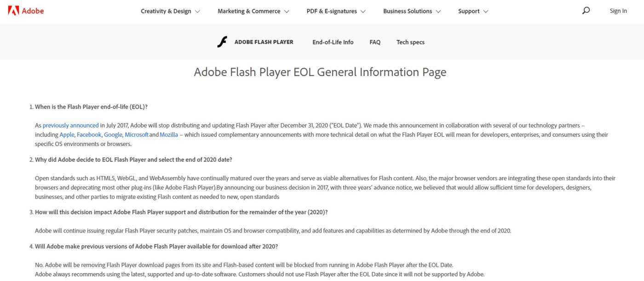Screen dimensions: 644x281
Task: Open the Facebook announcement link
Action: (89, 135)
